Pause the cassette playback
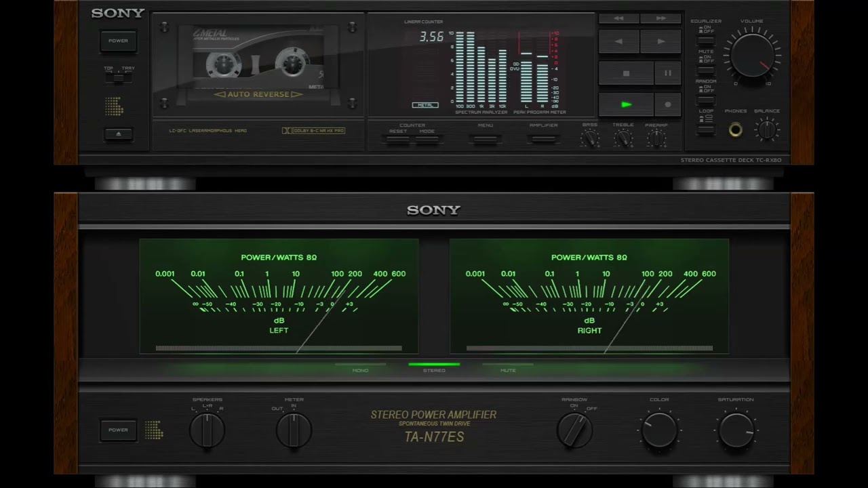The width and height of the screenshot is (868, 488). click(x=668, y=73)
